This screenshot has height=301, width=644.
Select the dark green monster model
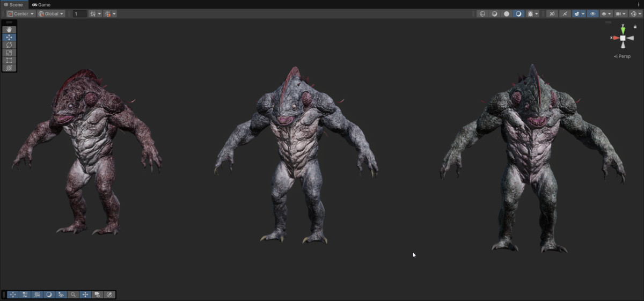tap(531, 158)
